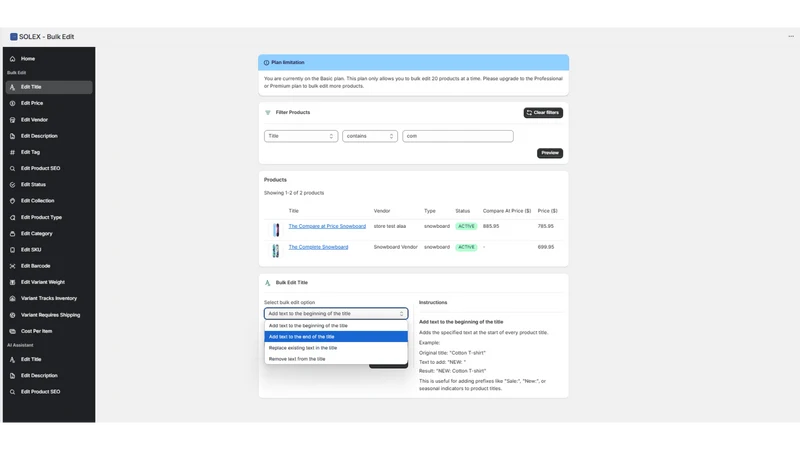Open Edit Title under Bulk Edit
This screenshot has height=450, width=800.
click(x=49, y=87)
